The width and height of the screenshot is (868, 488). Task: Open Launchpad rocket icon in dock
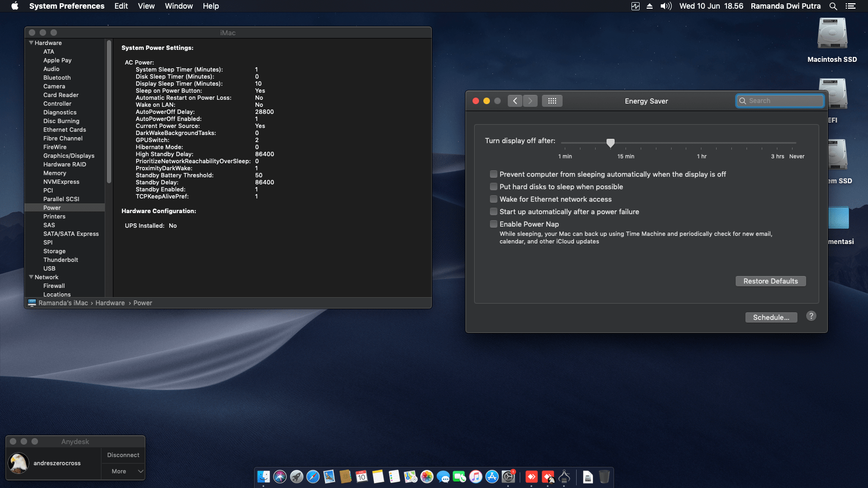click(297, 477)
